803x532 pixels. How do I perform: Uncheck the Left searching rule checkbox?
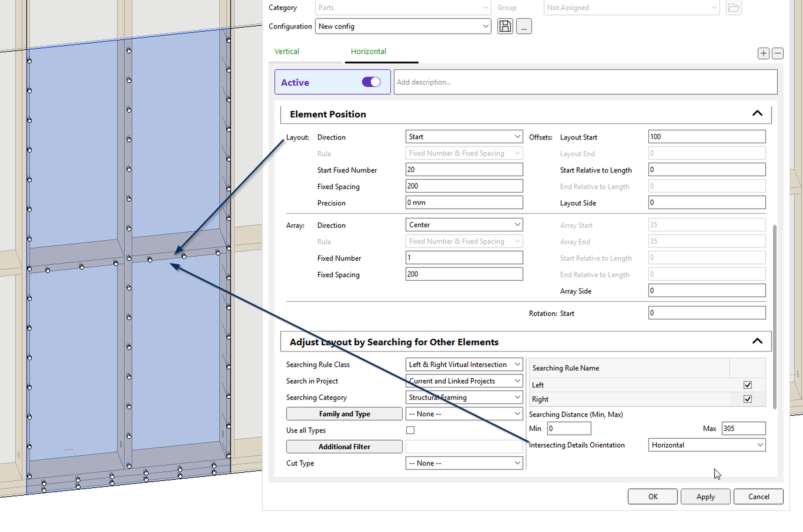point(747,385)
